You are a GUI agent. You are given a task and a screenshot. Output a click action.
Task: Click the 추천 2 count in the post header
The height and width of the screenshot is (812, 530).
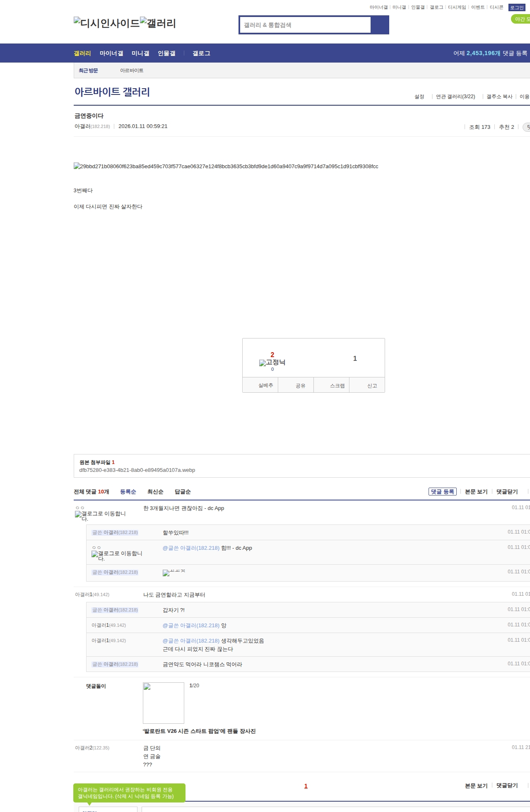506,127
